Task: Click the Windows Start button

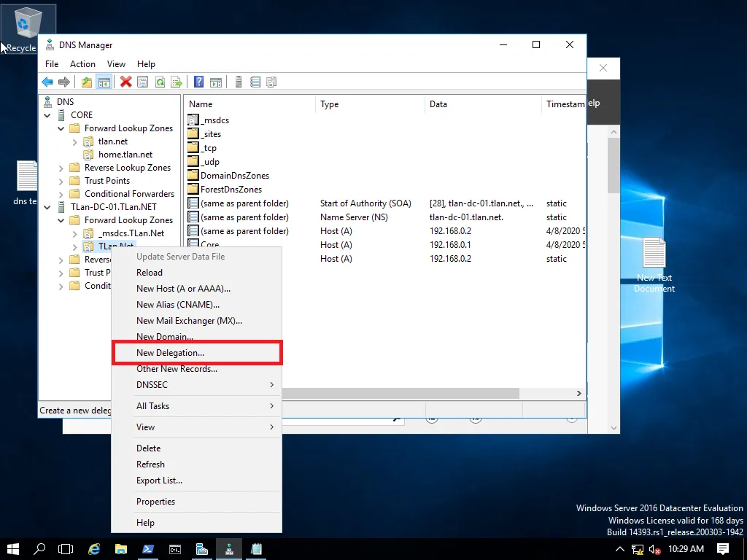Action: click(x=13, y=549)
